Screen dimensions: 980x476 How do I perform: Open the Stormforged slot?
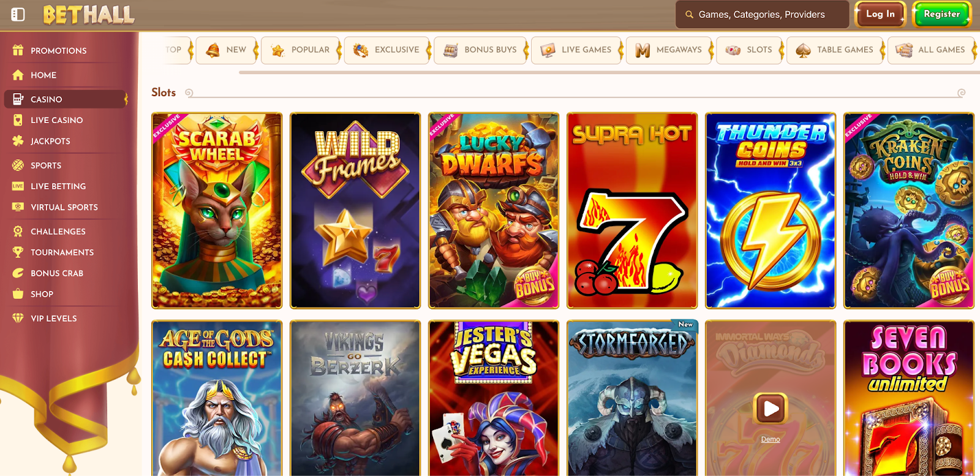[632, 398]
